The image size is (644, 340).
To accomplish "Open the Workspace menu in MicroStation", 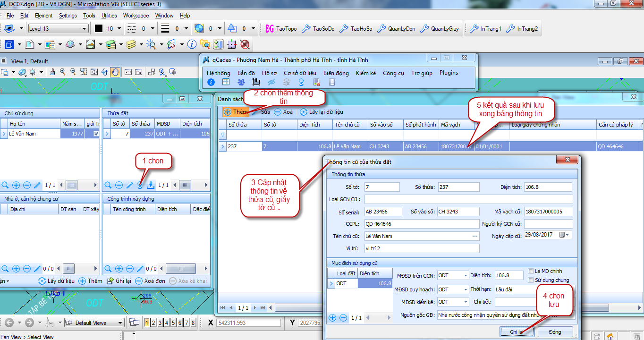I will [x=136, y=16].
